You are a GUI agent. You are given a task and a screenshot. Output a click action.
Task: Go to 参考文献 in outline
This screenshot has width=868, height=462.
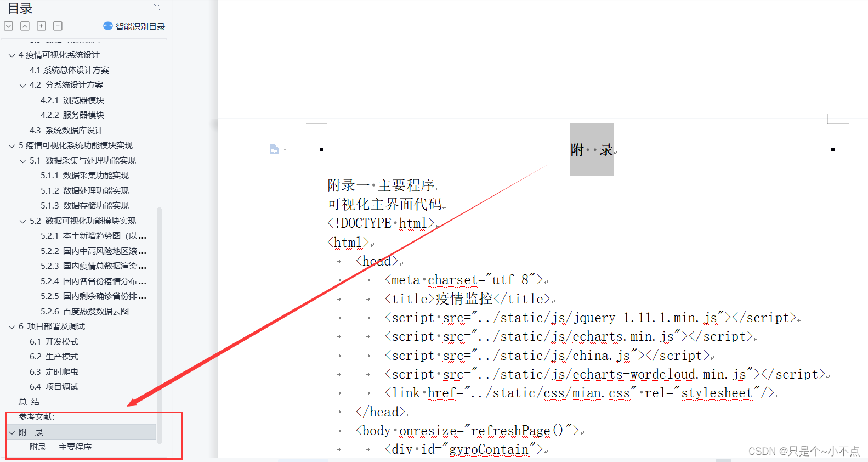37,417
